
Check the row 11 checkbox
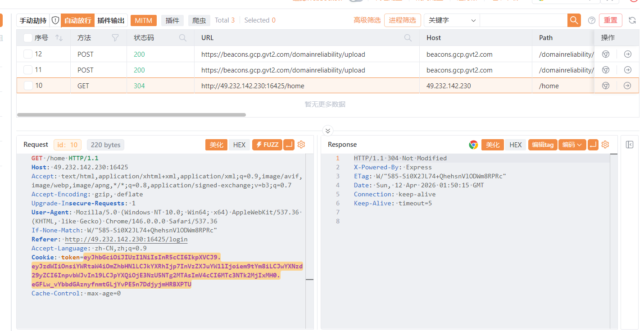(28, 70)
